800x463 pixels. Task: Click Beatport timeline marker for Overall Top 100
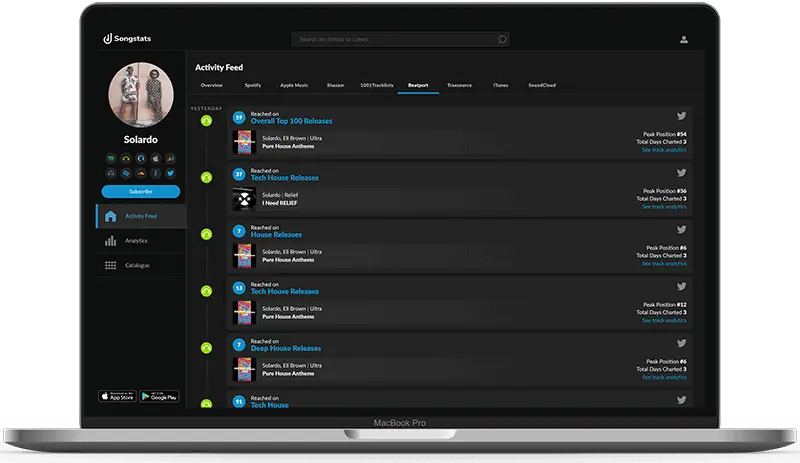[206, 120]
